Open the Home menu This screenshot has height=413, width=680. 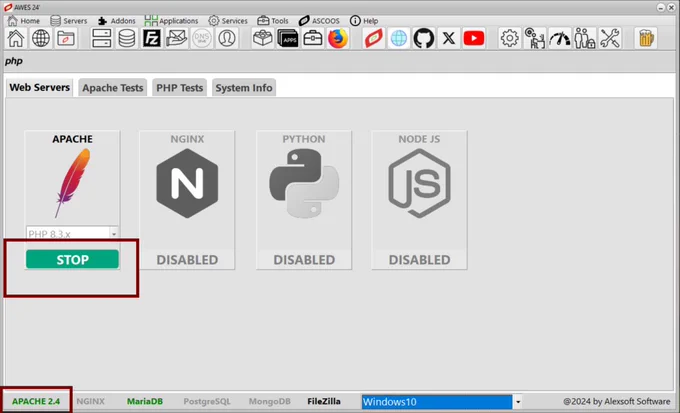(x=24, y=20)
